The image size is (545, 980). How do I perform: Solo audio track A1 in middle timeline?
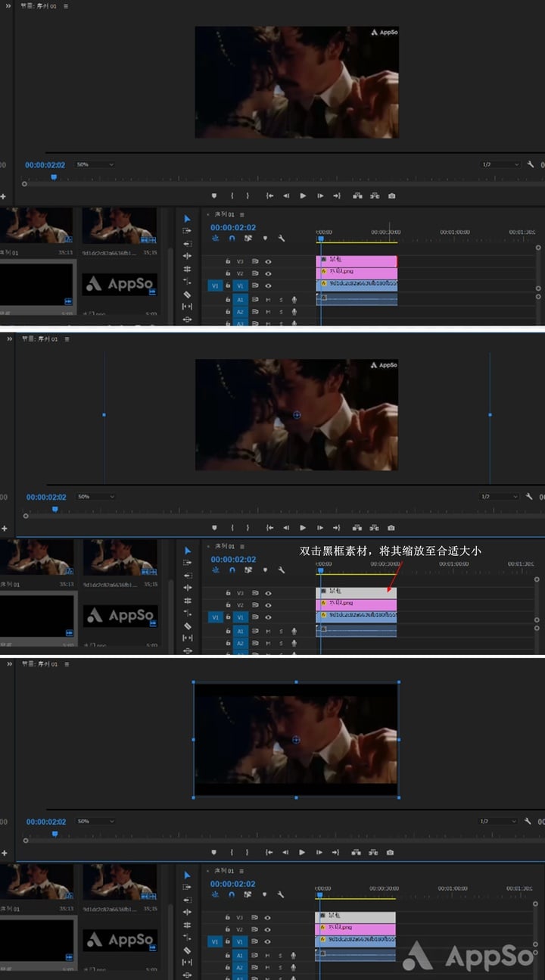(281, 631)
